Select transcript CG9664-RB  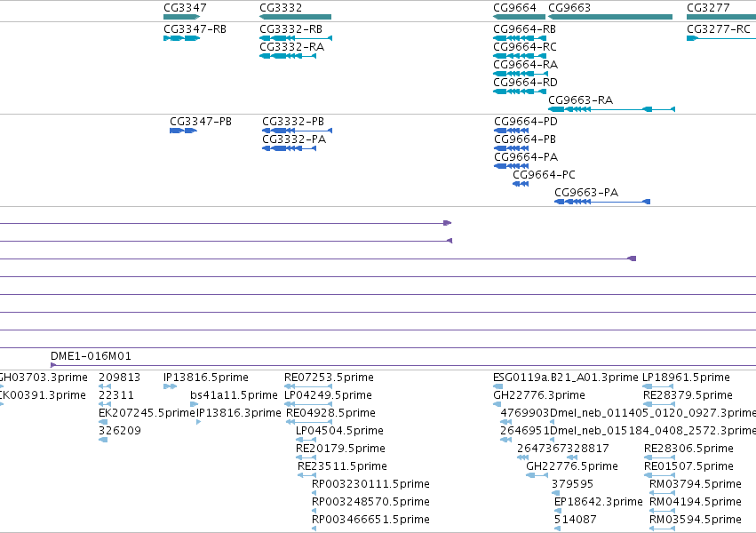point(524,29)
